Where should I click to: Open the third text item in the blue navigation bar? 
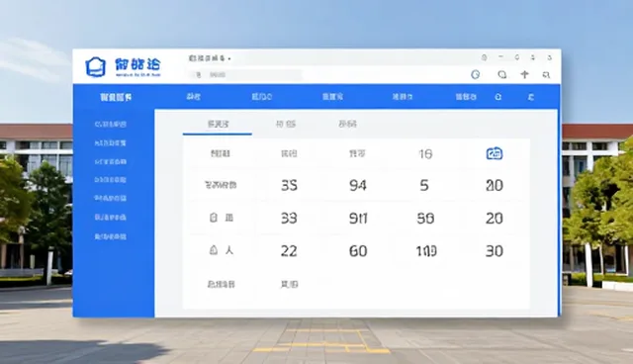coord(332,97)
